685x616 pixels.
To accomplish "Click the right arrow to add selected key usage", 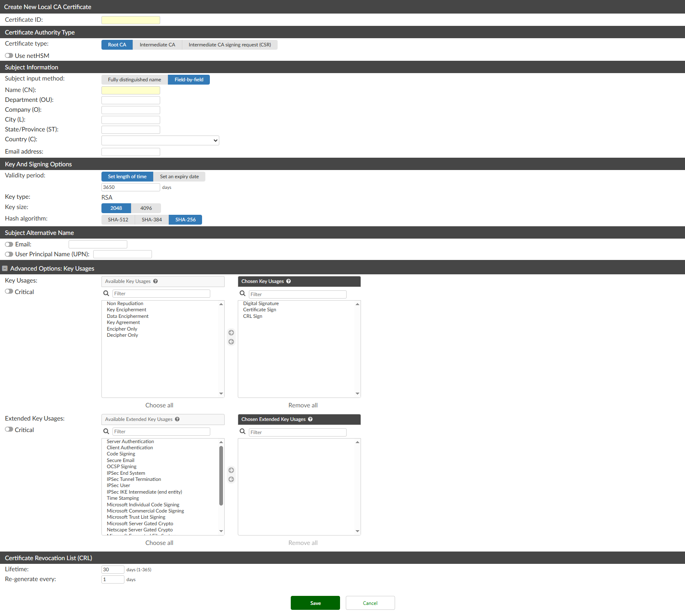I will 231,333.
